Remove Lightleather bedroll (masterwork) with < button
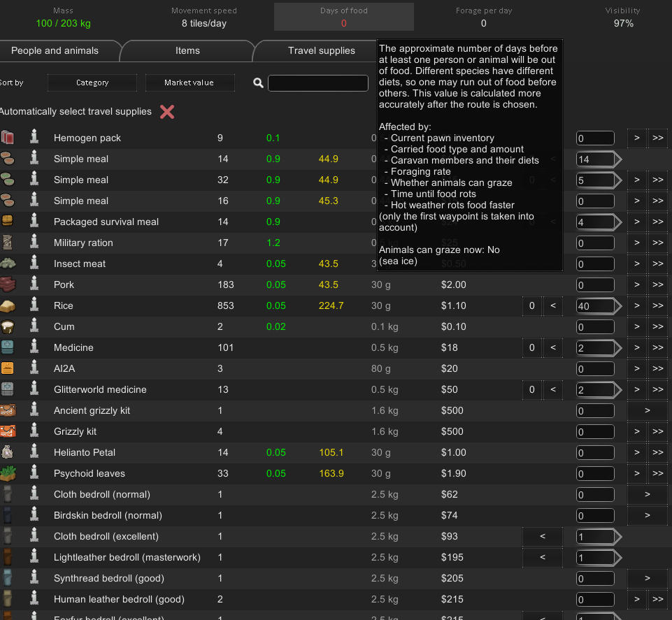The width and height of the screenshot is (672, 620). (x=543, y=558)
